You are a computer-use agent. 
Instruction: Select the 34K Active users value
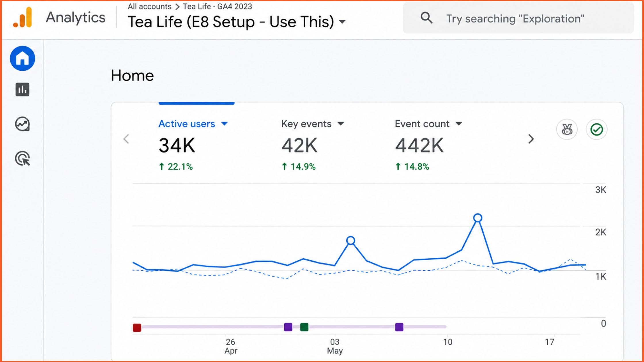coord(177,145)
